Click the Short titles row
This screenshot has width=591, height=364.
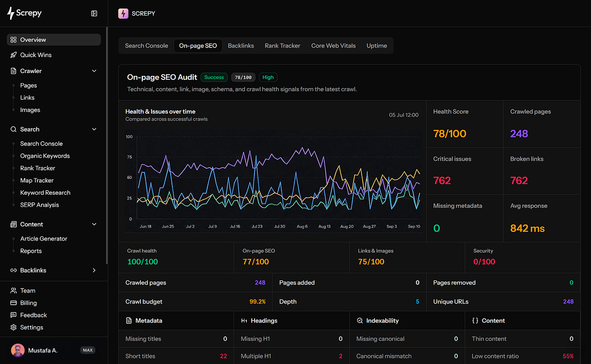click(176, 356)
